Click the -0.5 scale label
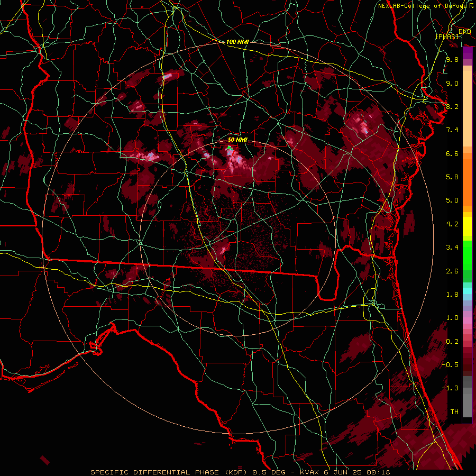The width and height of the screenshot is (476, 476). coord(450,365)
